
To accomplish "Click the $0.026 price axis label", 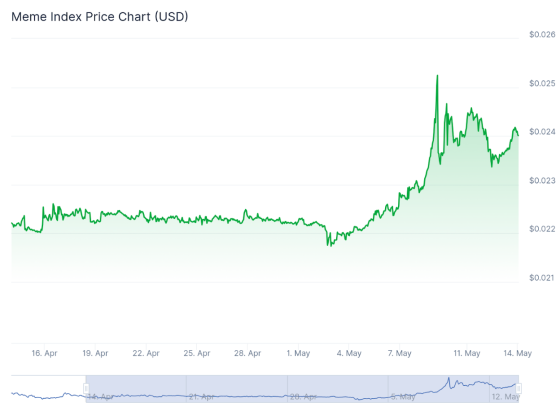I will coord(542,34).
